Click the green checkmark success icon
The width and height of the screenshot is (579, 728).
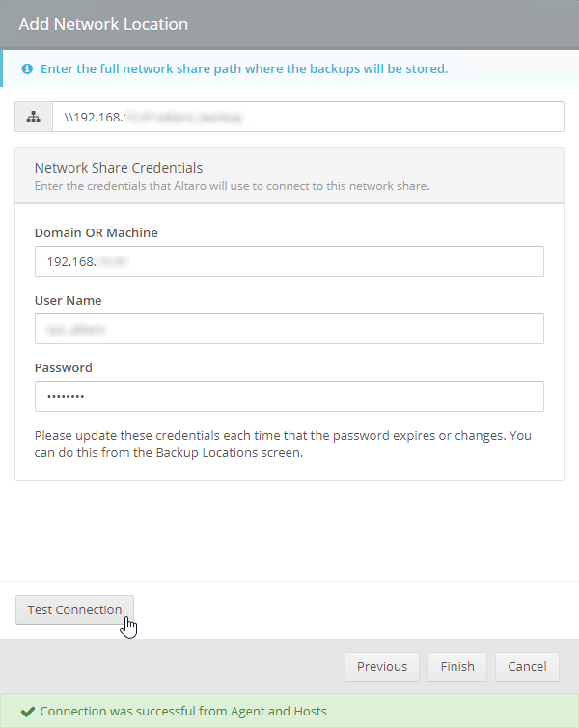(28, 712)
